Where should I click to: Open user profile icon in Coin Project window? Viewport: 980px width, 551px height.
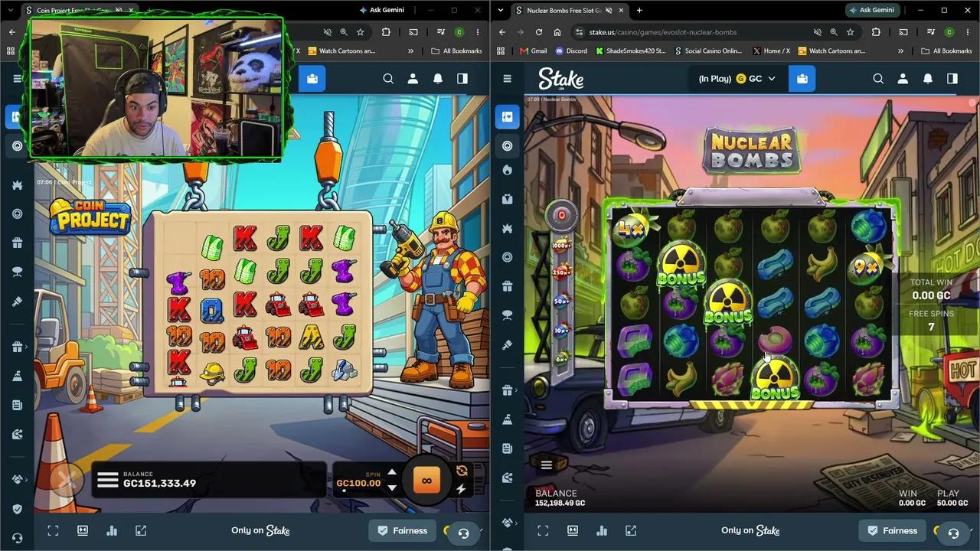coord(413,79)
